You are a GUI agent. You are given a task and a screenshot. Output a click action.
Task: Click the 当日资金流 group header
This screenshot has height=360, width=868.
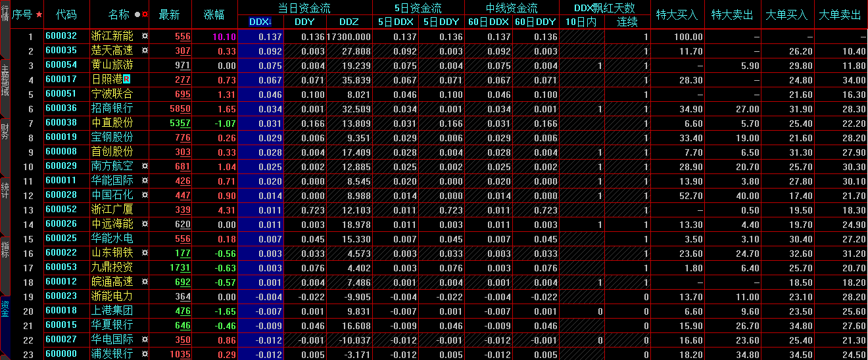point(304,8)
